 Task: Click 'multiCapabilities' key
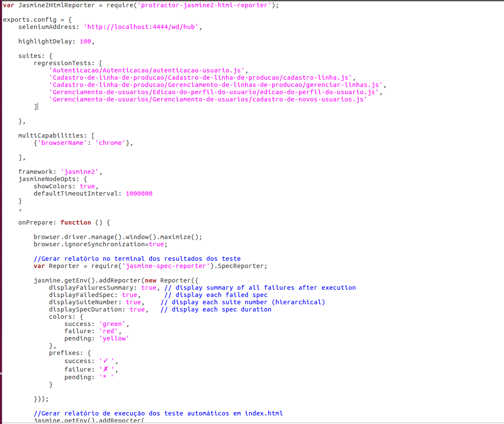tap(51, 136)
